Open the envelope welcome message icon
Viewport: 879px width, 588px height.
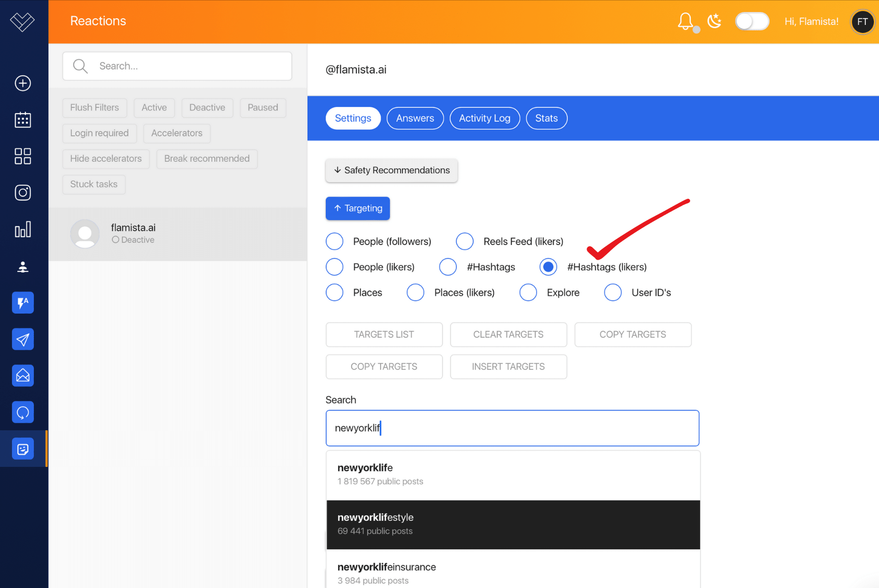tap(23, 376)
